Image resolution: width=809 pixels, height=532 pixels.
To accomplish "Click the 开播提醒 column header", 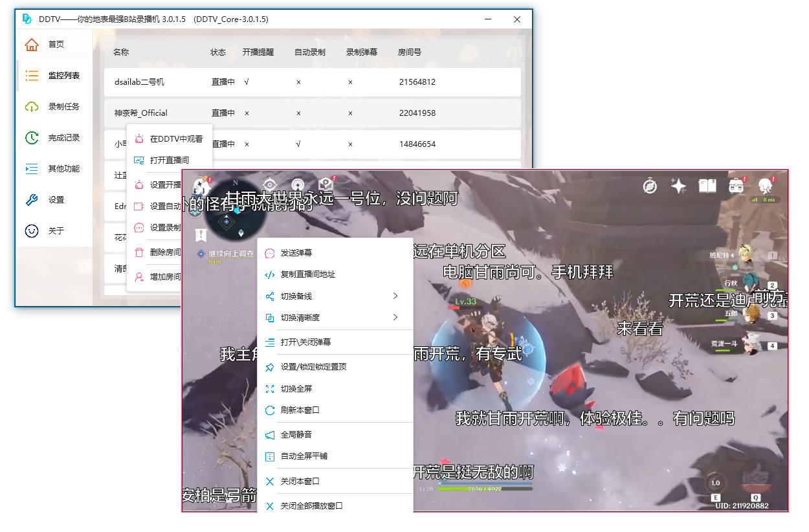I will tap(258, 52).
